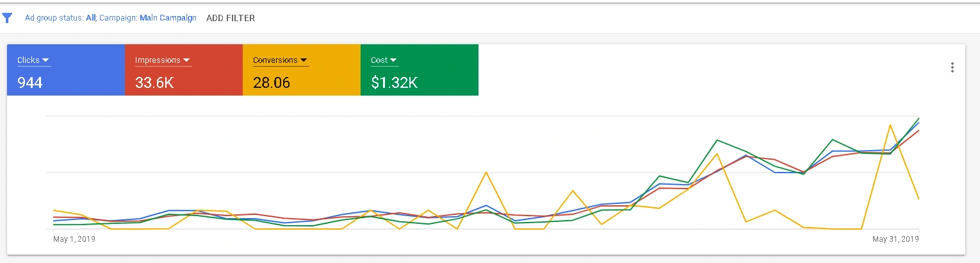Select the red card showing 33.6K impressions

[x=184, y=70]
